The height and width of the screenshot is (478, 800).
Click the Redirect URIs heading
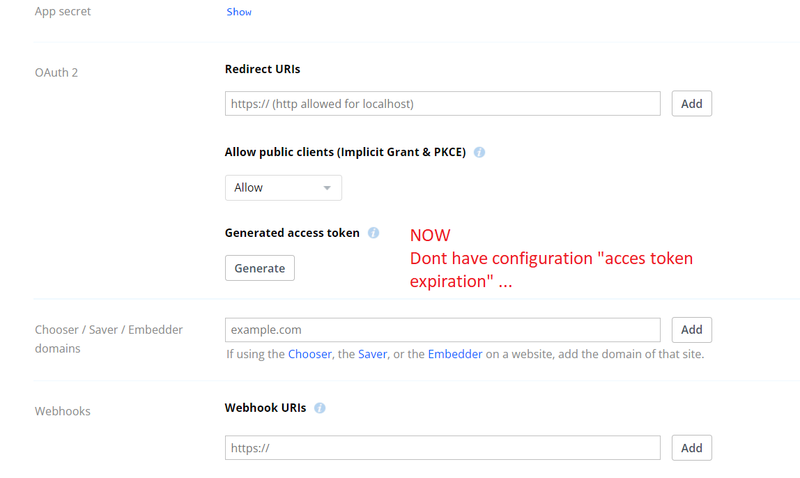pos(262,70)
